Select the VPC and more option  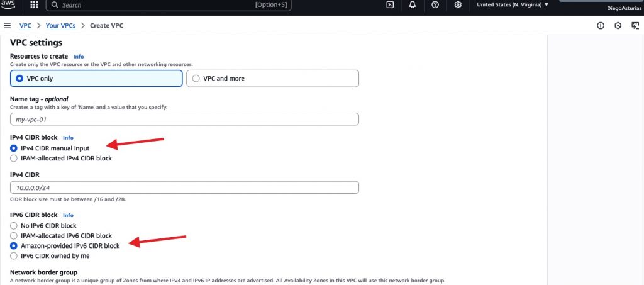point(272,79)
